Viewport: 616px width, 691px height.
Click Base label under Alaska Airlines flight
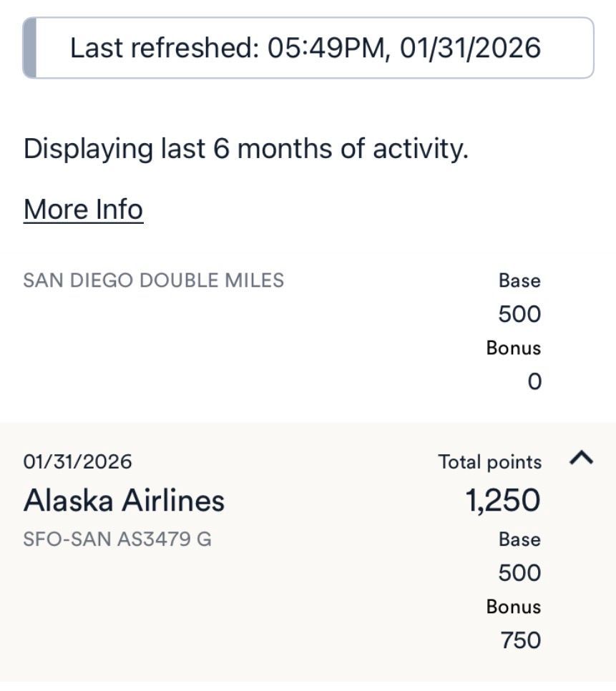[519, 539]
